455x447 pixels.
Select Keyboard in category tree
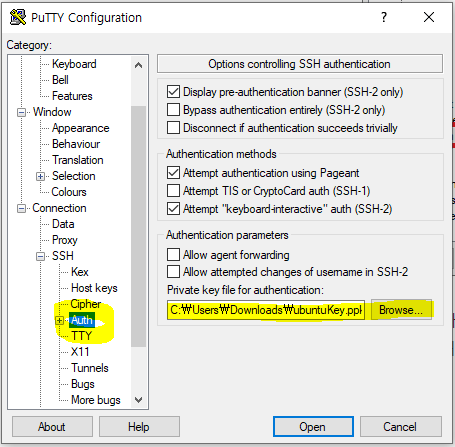click(74, 64)
